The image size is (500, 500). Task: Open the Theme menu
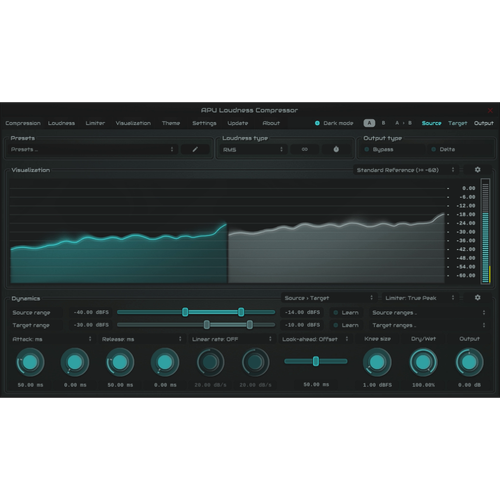(171, 123)
